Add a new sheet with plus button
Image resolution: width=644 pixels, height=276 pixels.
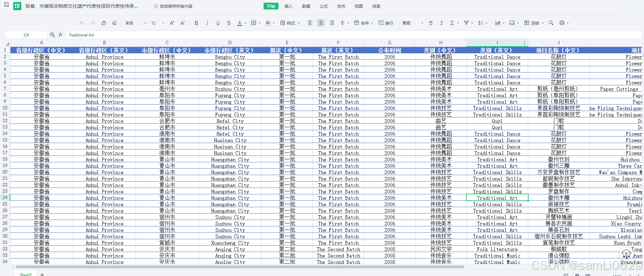pos(42,274)
